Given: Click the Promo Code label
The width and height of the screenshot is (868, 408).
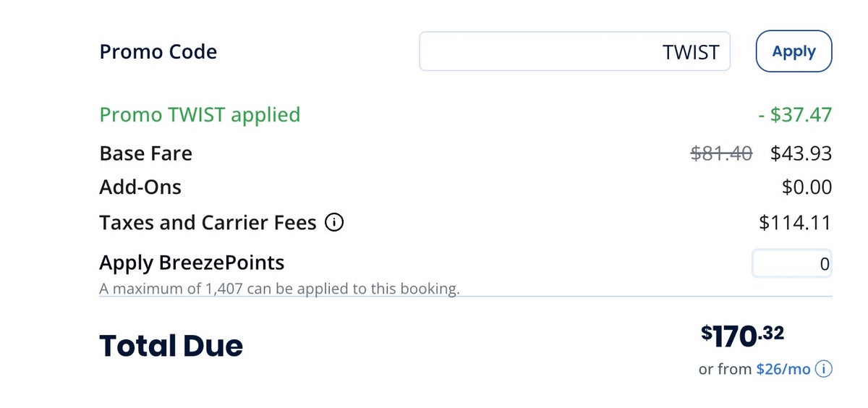Looking at the screenshot, I should click(x=158, y=51).
